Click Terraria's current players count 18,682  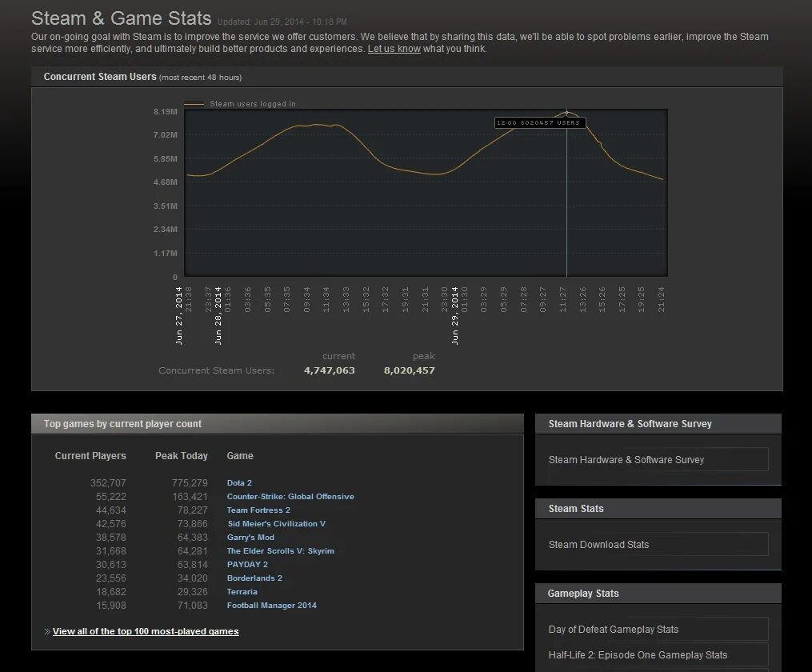coord(111,591)
